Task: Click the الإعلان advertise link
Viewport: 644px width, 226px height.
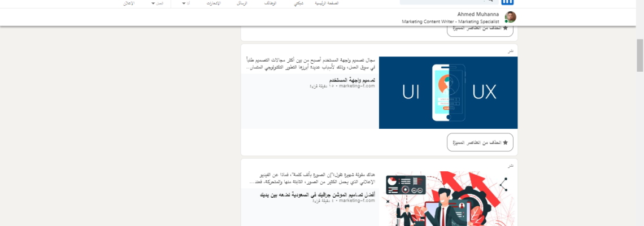Action: pyautogui.click(x=129, y=3)
